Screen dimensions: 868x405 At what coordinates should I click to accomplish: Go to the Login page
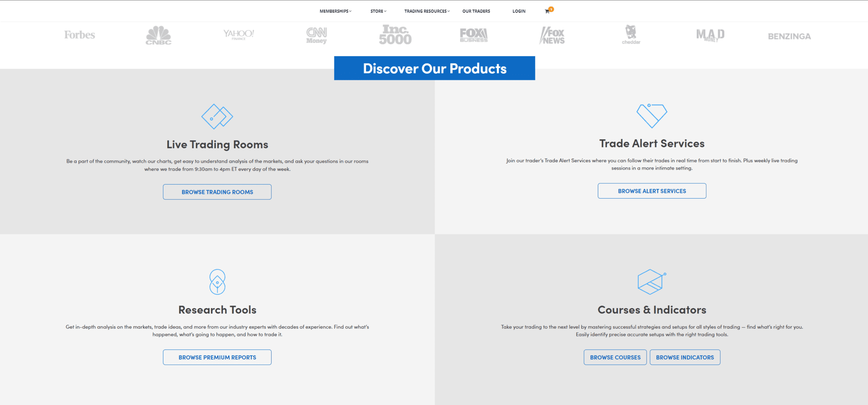(x=519, y=11)
